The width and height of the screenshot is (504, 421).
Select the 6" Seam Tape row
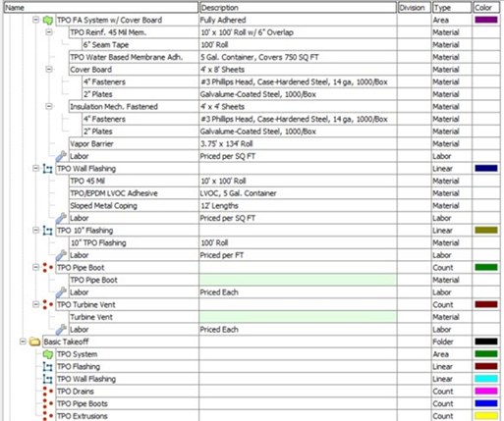point(290,45)
